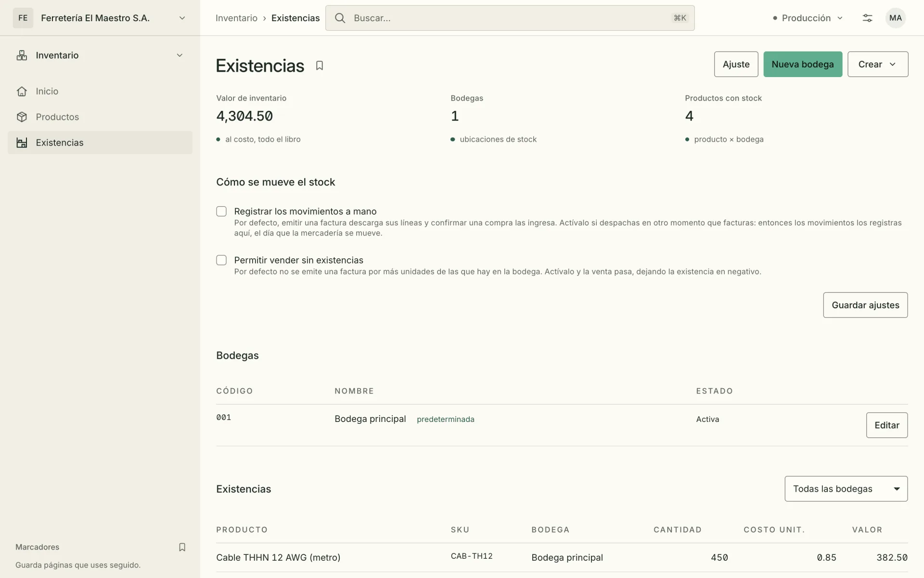Click the Nueva bodega button
The height and width of the screenshot is (578, 924).
[803, 64]
